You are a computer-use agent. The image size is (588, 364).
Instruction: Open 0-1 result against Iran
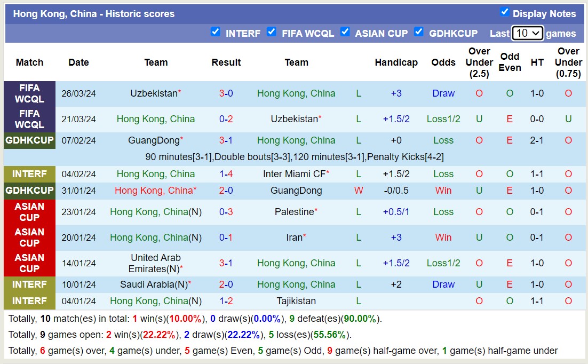pos(226,238)
